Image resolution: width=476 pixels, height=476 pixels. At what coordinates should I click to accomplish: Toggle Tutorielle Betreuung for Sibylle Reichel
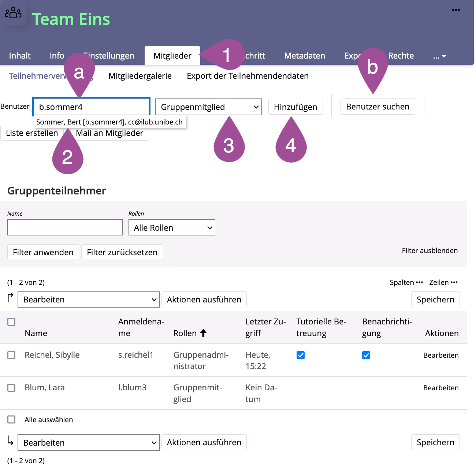pos(301,355)
